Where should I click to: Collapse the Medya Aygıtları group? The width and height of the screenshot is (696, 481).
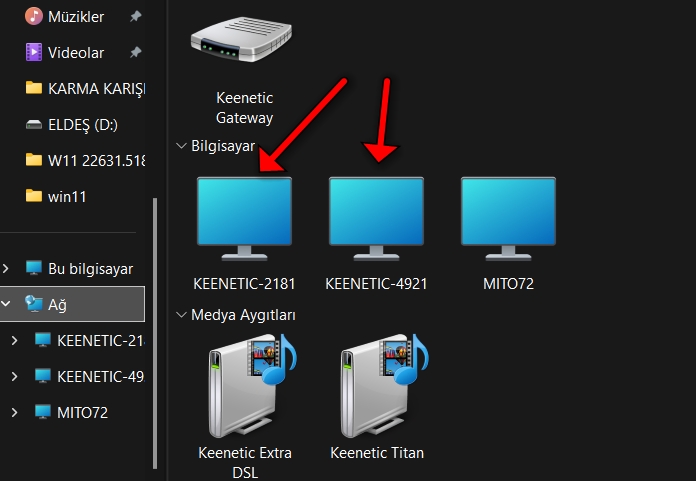(x=181, y=315)
